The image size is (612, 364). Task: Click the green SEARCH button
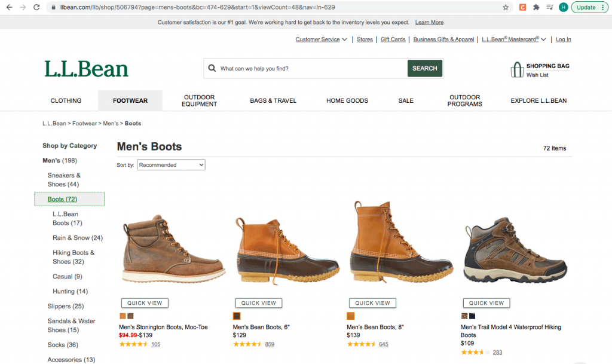point(425,68)
